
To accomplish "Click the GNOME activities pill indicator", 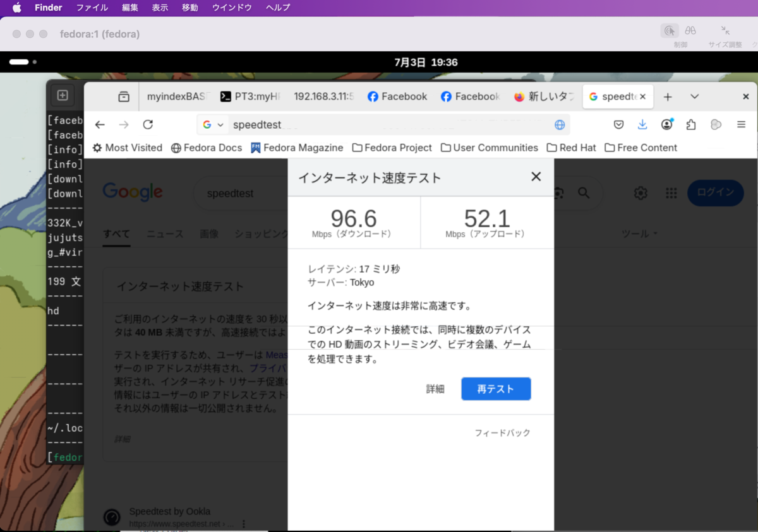I will (x=19, y=62).
